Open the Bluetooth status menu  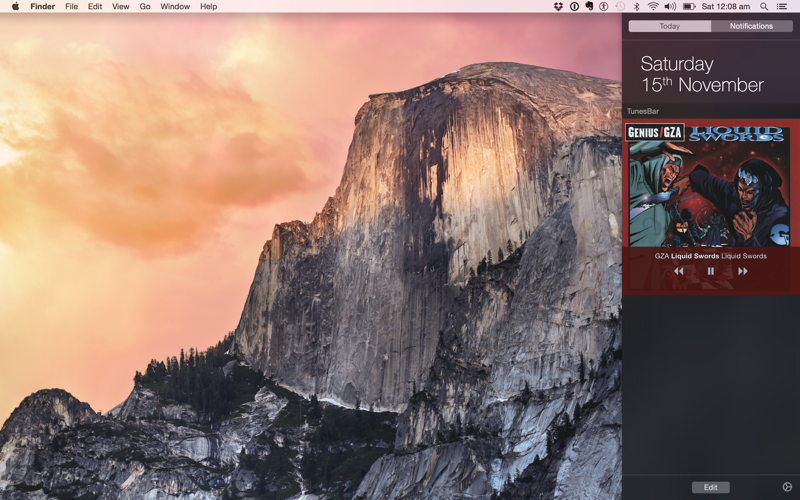pos(636,7)
